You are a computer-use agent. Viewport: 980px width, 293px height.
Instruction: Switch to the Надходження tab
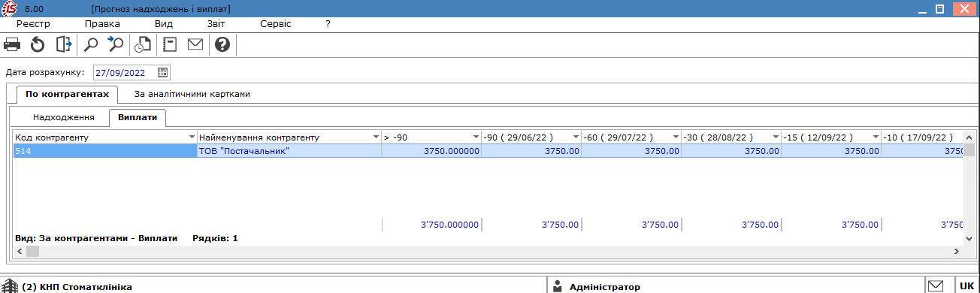click(63, 118)
